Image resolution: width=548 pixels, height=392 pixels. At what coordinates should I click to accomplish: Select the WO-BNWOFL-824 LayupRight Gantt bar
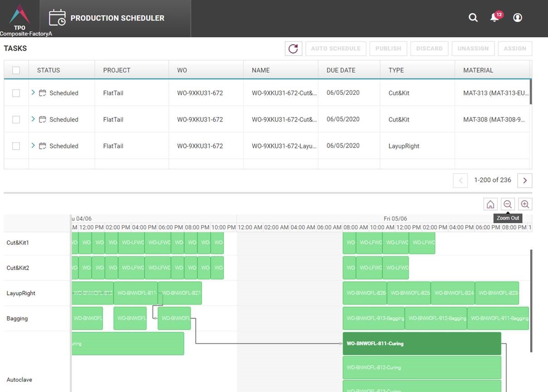[x=453, y=293]
